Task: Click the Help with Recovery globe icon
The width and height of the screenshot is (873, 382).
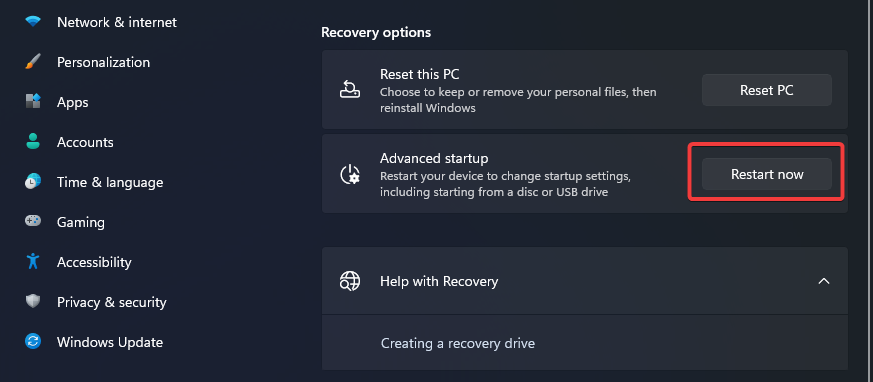Action: 350,281
